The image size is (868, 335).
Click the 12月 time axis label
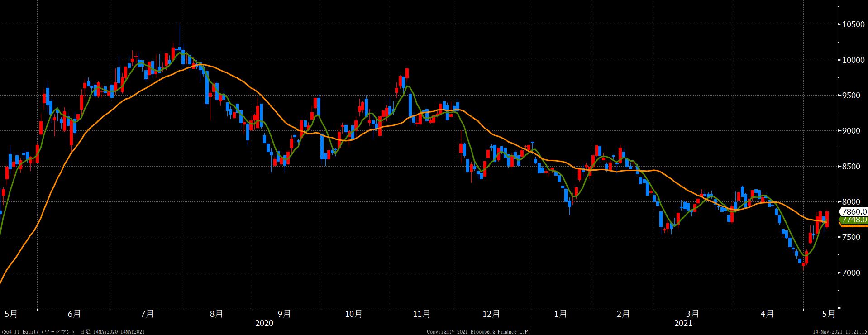tap(491, 314)
